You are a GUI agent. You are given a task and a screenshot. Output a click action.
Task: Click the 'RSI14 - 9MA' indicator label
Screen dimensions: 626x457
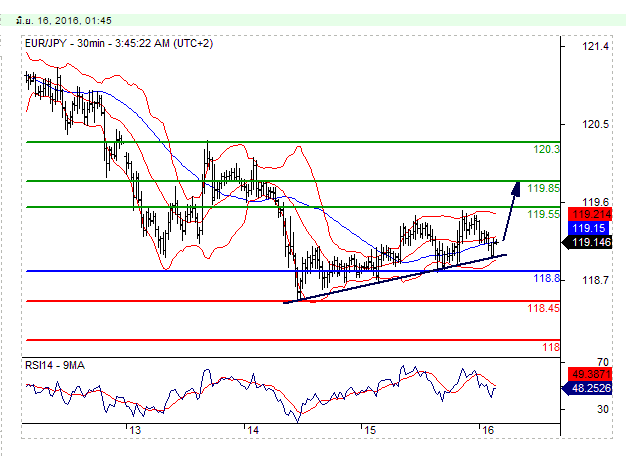[55, 365]
